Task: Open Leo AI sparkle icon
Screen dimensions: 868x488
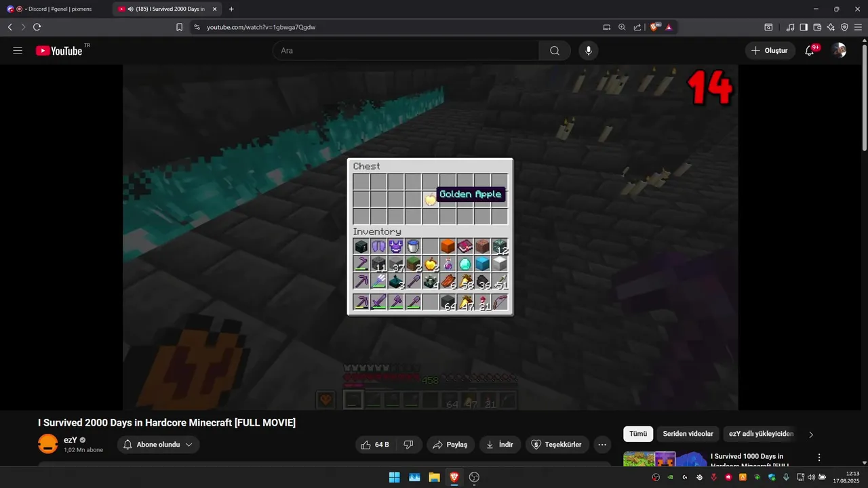Action: (x=831, y=27)
